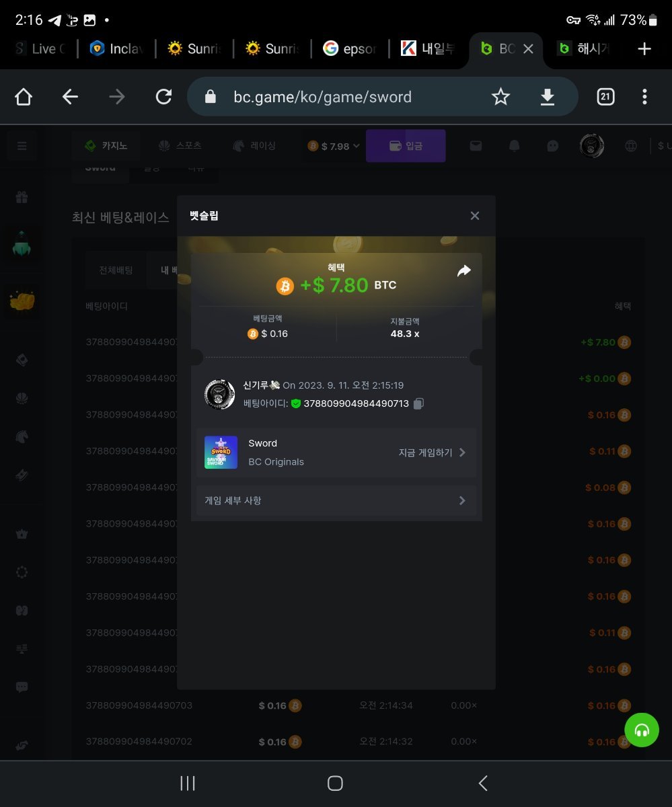Click the browser download icon

(x=548, y=97)
